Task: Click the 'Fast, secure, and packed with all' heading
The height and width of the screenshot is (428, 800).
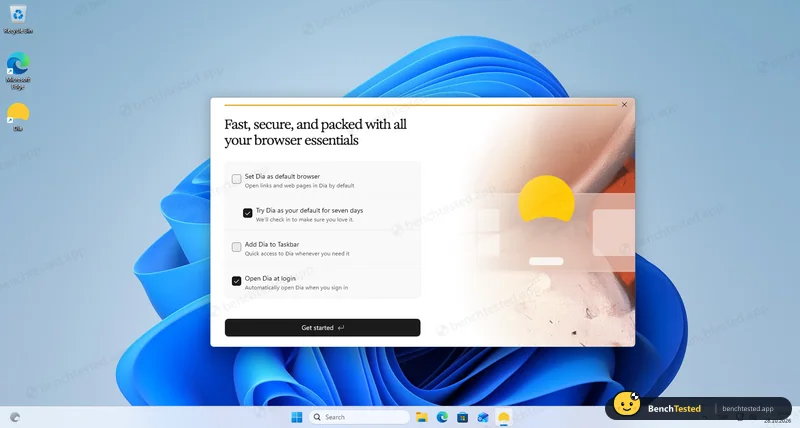Action: (315, 124)
